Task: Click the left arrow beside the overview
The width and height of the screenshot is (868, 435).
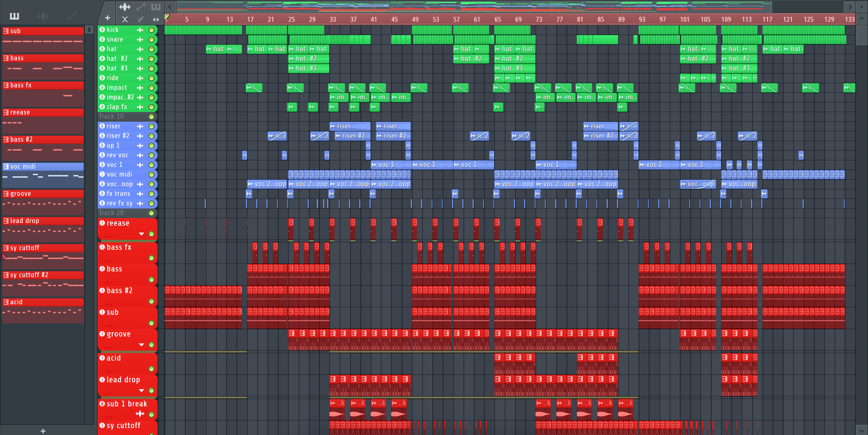Action: point(170,7)
